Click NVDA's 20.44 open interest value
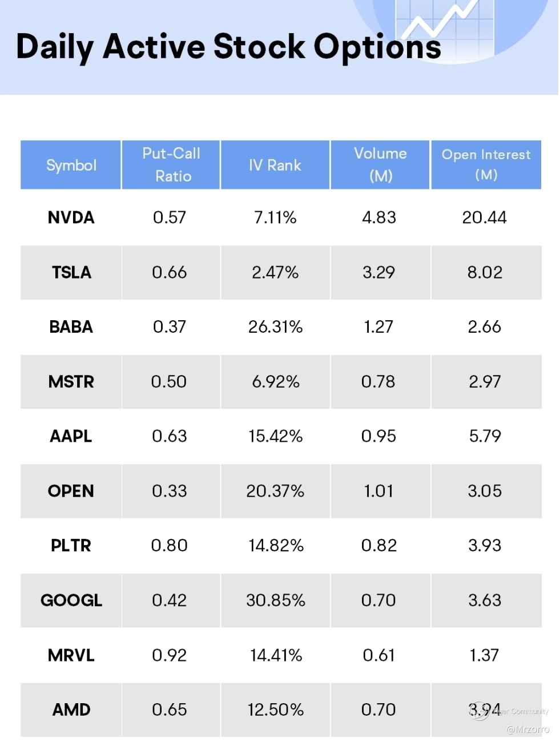 click(485, 217)
